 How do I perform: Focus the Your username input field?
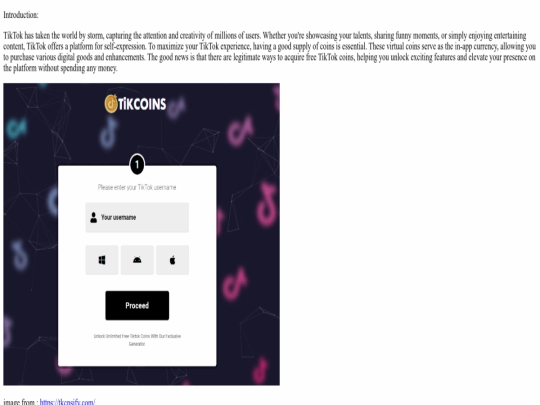coord(137,217)
